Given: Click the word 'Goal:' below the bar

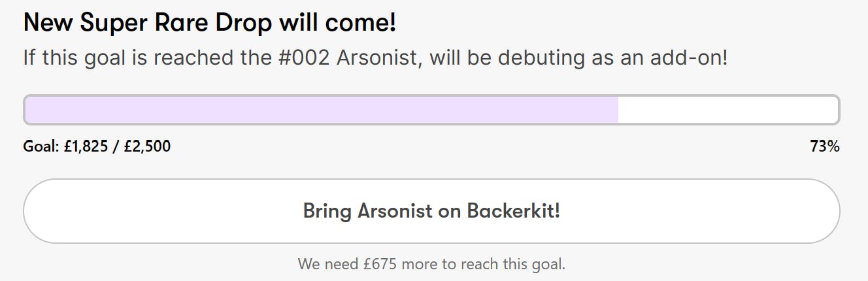Looking at the screenshot, I should (x=41, y=146).
